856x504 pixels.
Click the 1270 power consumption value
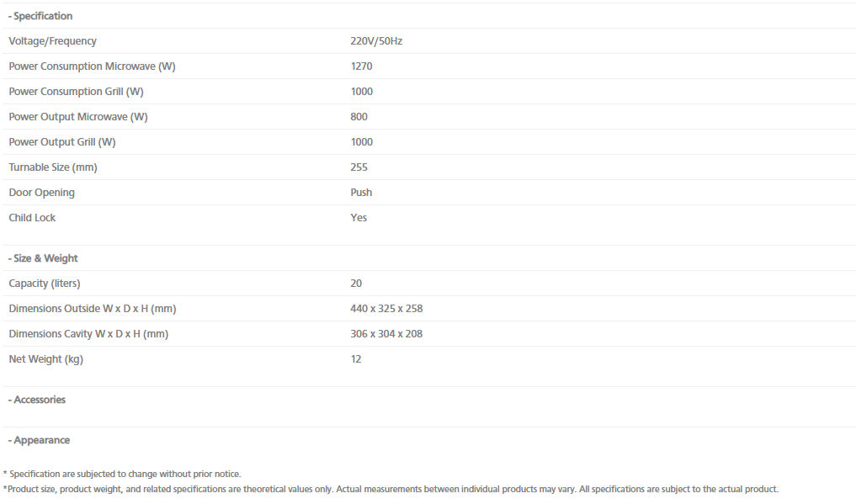[361, 66]
